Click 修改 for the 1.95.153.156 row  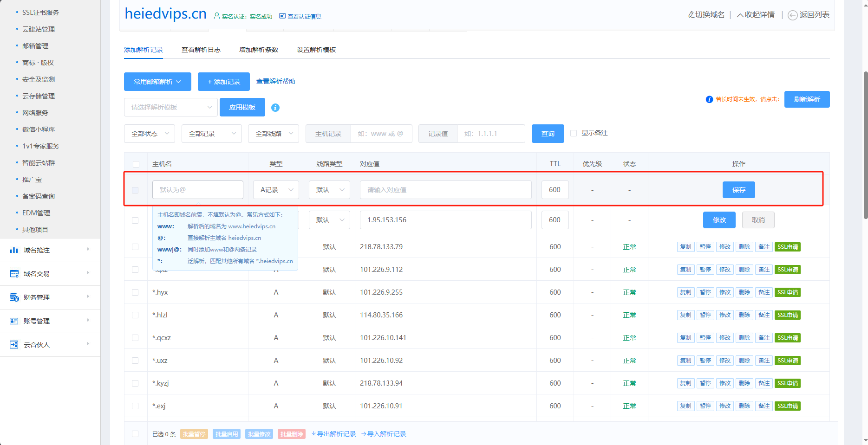[719, 220]
